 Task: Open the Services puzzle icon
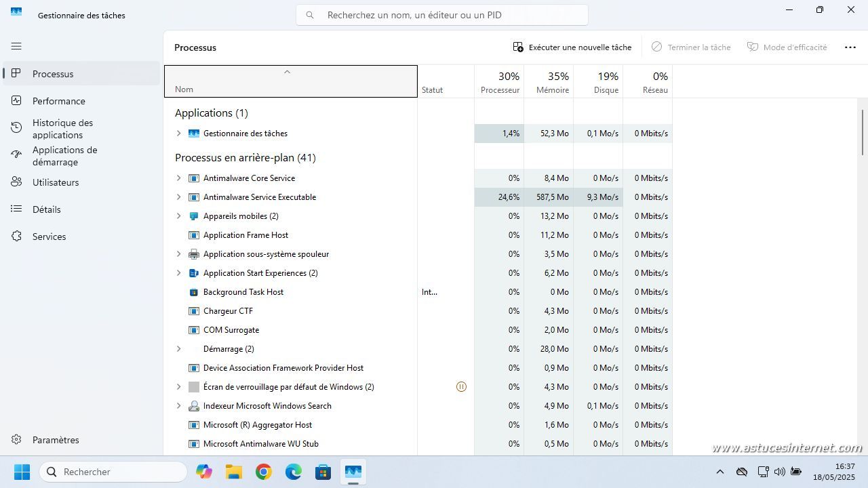point(16,236)
